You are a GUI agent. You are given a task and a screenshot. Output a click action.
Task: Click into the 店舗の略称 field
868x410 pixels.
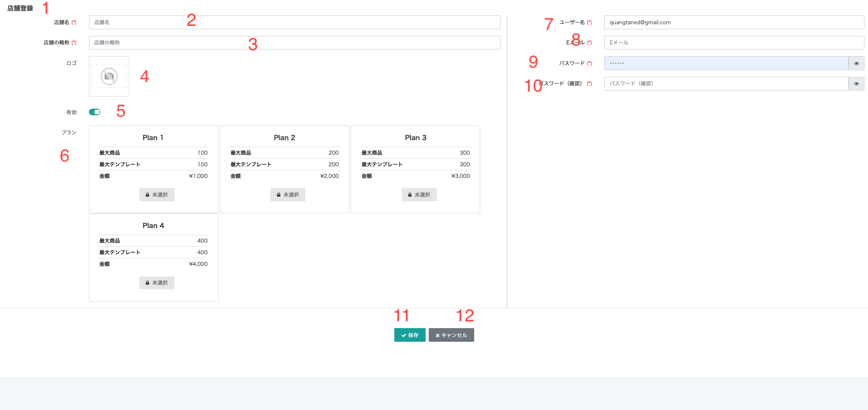[294, 43]
